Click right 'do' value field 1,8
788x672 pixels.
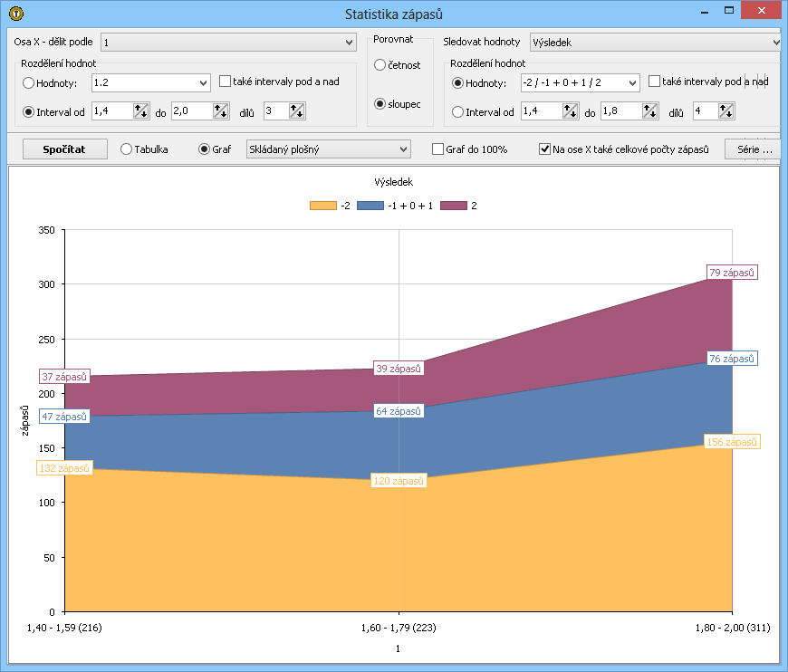[x=621, y=111]
